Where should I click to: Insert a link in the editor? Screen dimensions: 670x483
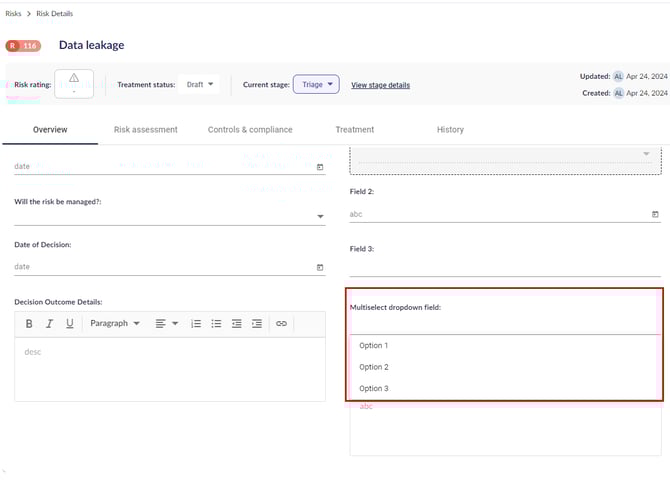click(282, 324)
